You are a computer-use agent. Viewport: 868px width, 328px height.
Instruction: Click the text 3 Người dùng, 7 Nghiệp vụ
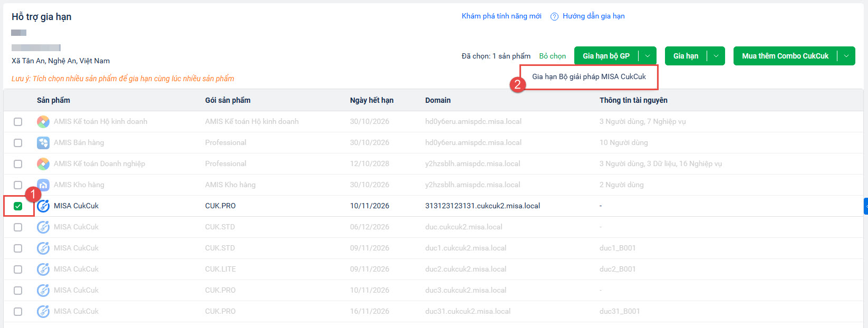click(x=642, y=122)
